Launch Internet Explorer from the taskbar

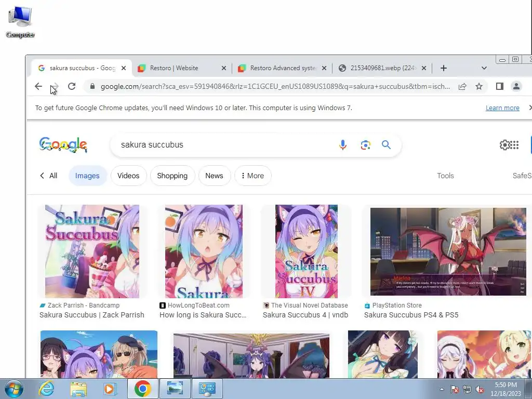click(46, 389)
